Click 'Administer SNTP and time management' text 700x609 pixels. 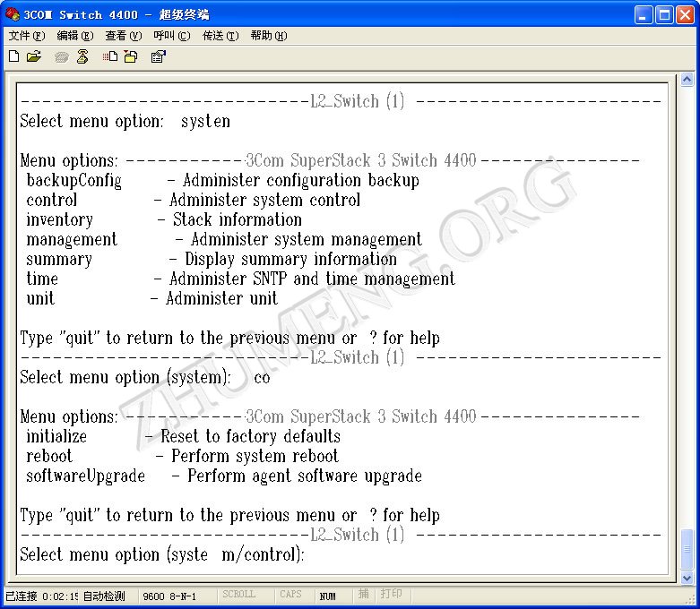tap(312, 279)
